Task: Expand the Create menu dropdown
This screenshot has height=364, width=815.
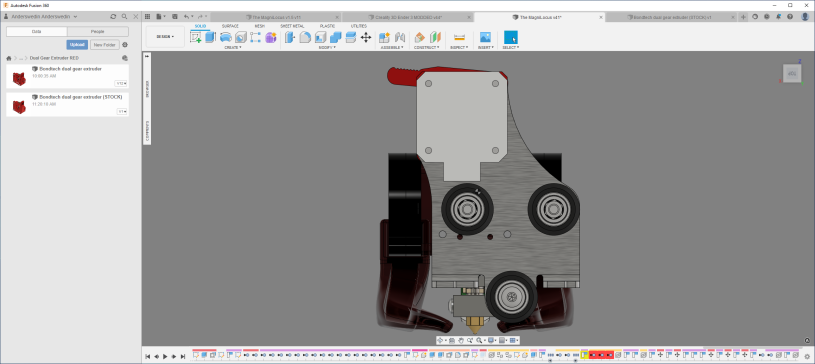Action: pos(233,47)
